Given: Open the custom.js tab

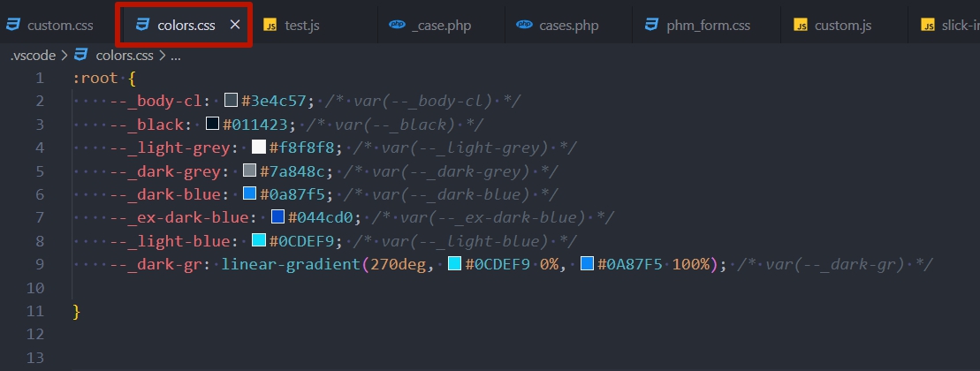Looking at the screenshot, I should [843, 25].
